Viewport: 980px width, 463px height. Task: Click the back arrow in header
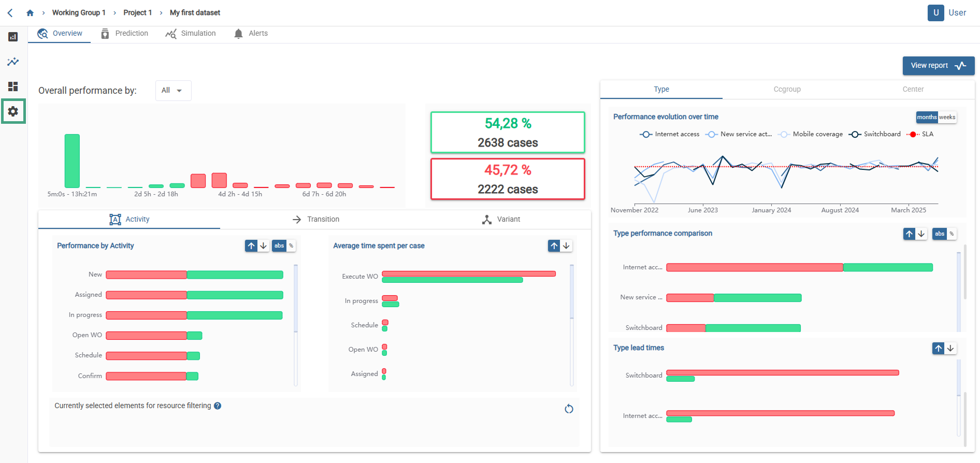[10, 13]
